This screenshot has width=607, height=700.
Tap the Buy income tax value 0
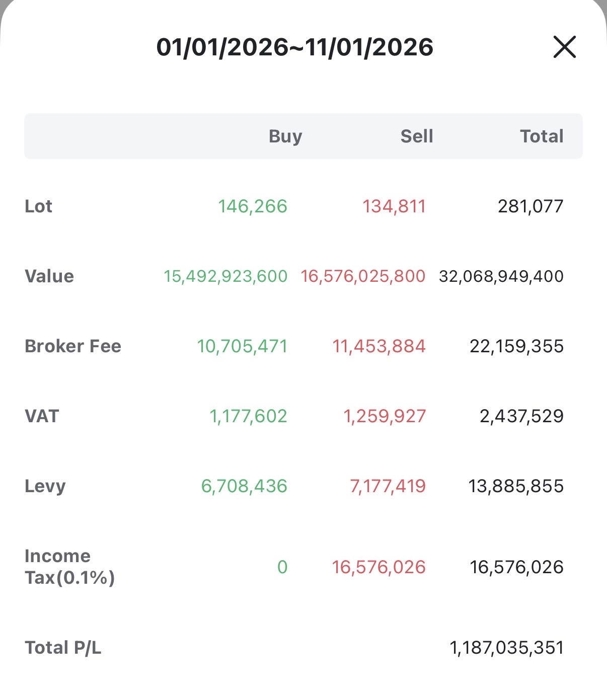(x=282, y=567)
